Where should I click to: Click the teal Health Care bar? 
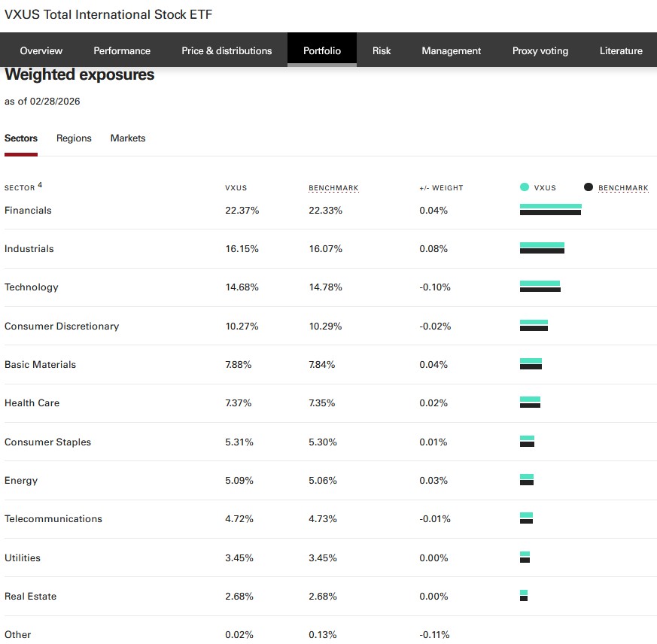click(x=530, y=399)
